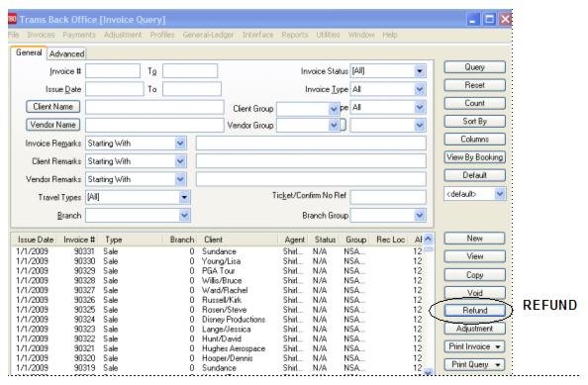The image size is (588, 385).
Task: Open the Print Invoice dropdown button
Action: pos(474,346)
